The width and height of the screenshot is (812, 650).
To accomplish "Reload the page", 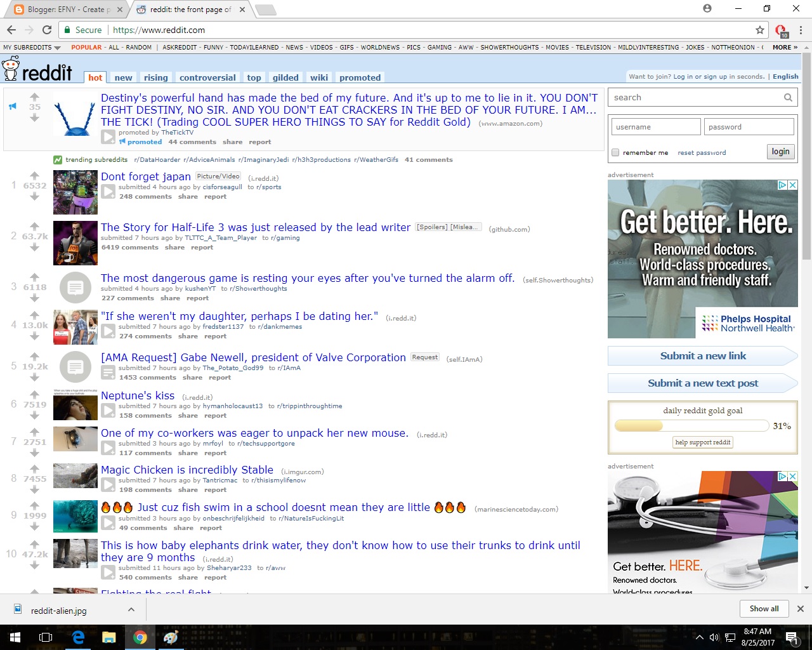I will [x=47, y=30].
